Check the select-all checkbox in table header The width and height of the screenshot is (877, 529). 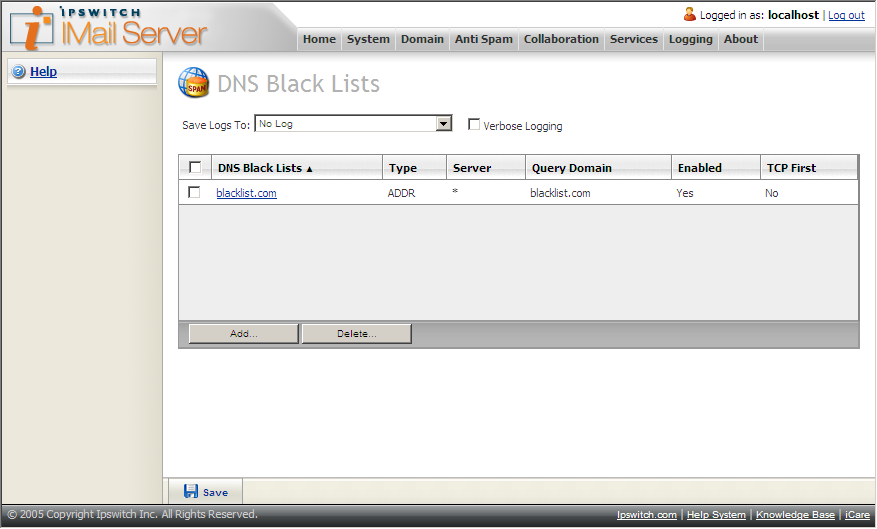pos(195,167)
